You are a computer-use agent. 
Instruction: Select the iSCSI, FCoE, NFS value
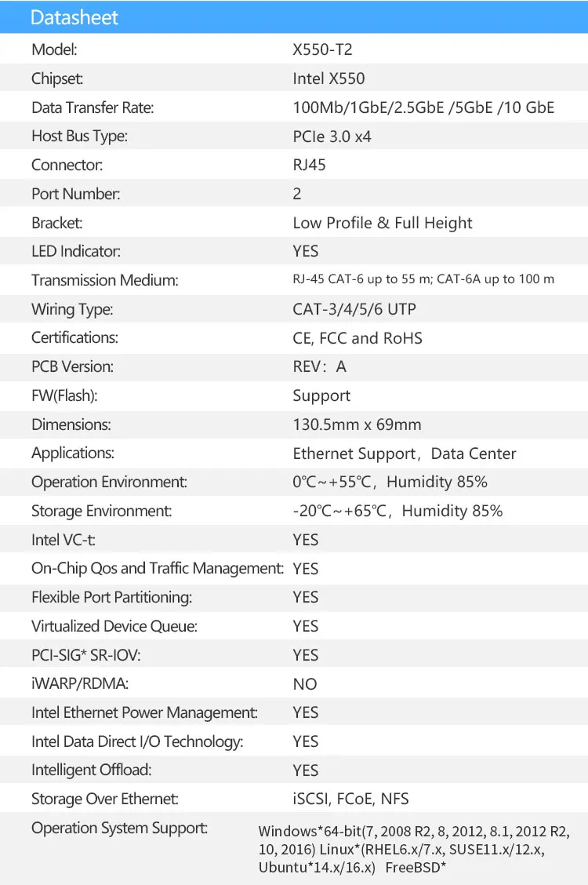pos(350,799)
